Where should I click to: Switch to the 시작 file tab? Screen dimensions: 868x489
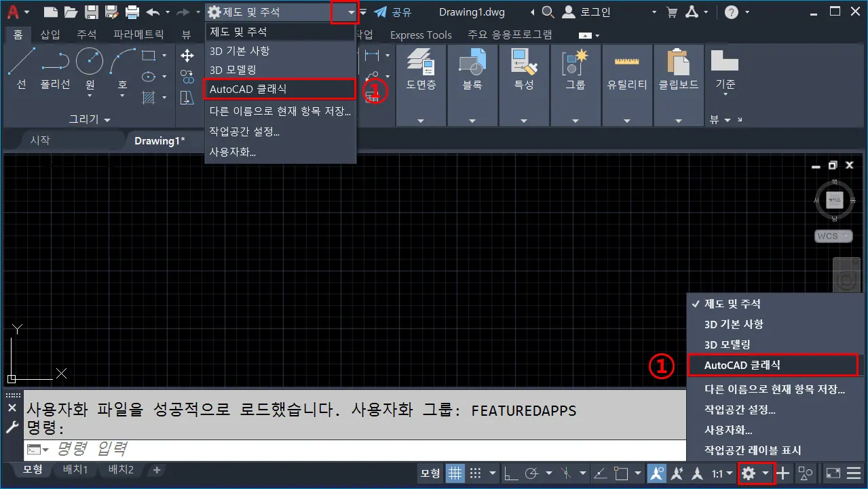(39, 140)
